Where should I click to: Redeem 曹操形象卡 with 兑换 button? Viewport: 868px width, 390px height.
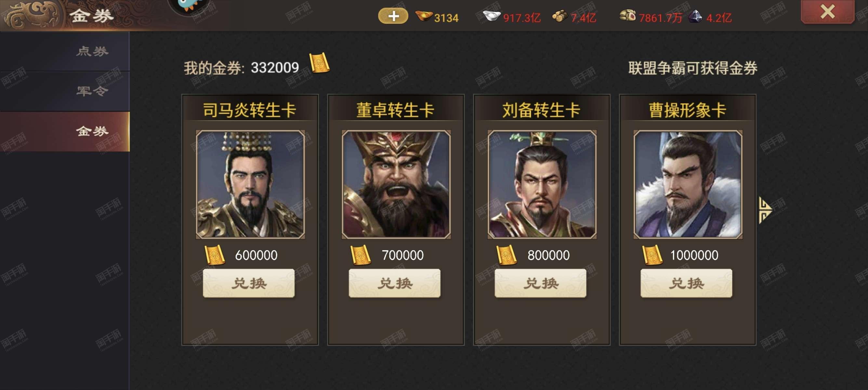click(x=686, y=283)
